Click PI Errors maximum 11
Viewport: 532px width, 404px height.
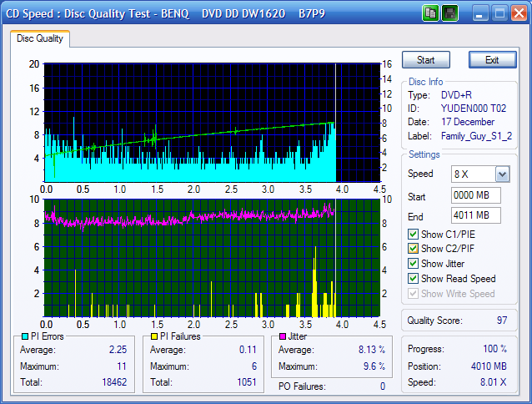point(122,366)
